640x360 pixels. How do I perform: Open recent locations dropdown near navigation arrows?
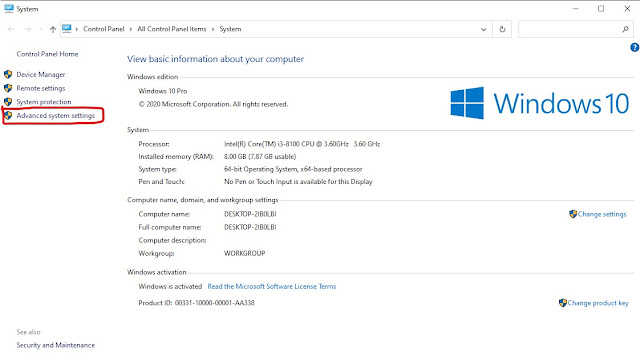[41, 29]
